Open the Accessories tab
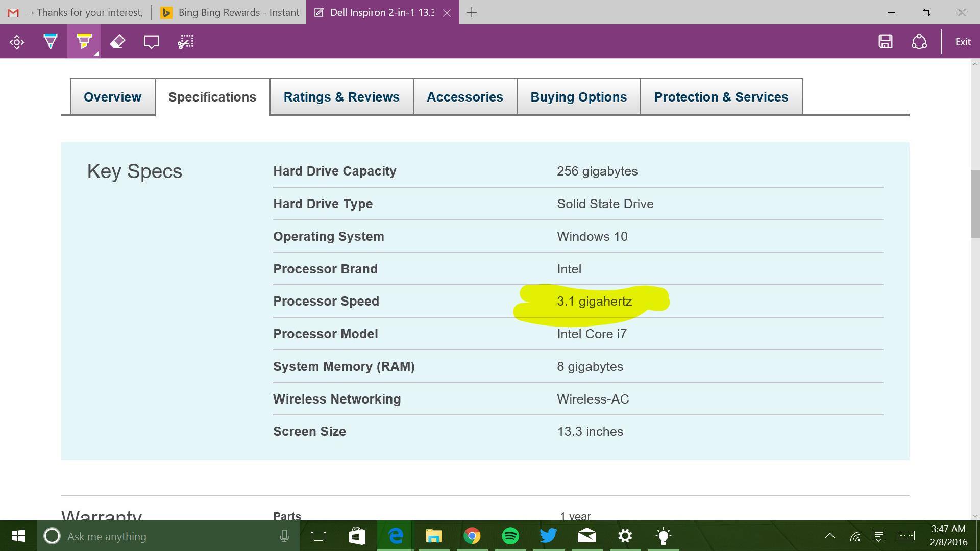This screenshot has height=551, width=980. click(464, 97)
